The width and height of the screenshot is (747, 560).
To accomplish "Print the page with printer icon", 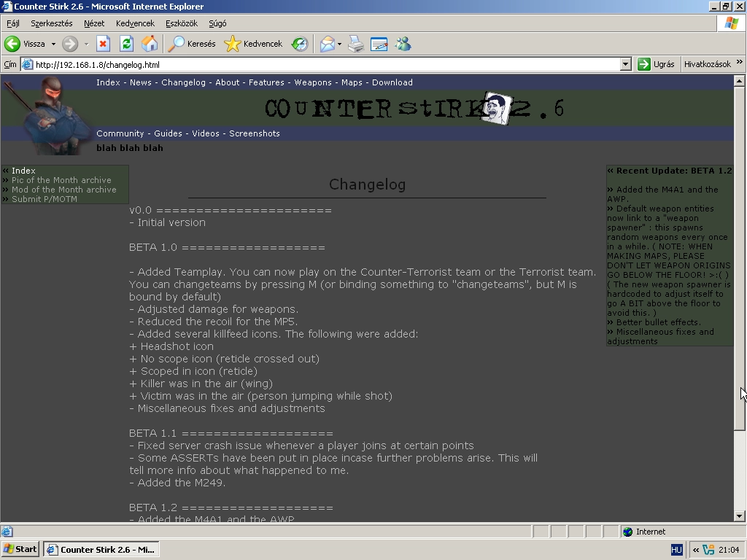I will (356, 44).
